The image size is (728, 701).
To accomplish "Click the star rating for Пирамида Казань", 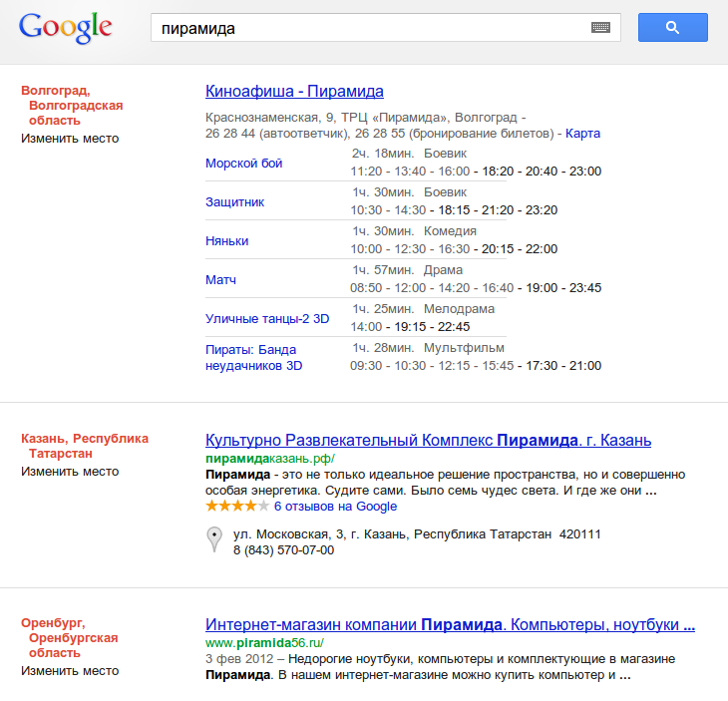I will [237, 506].
